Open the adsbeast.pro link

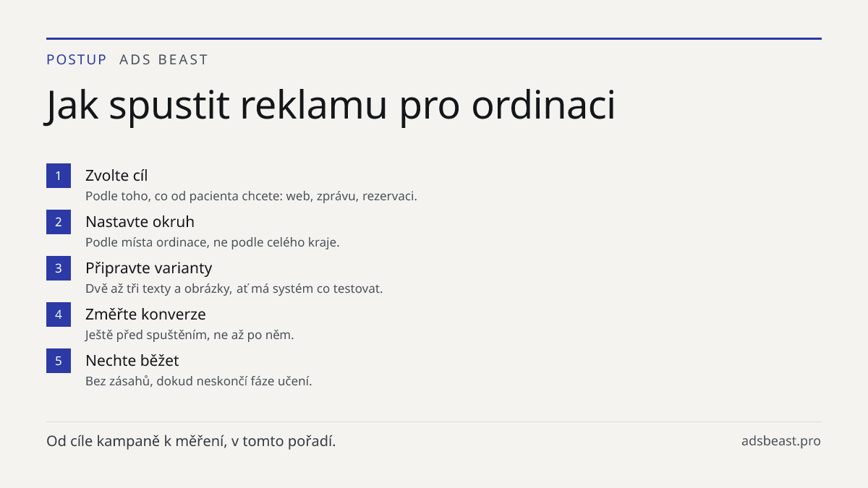tap(781, 441)
